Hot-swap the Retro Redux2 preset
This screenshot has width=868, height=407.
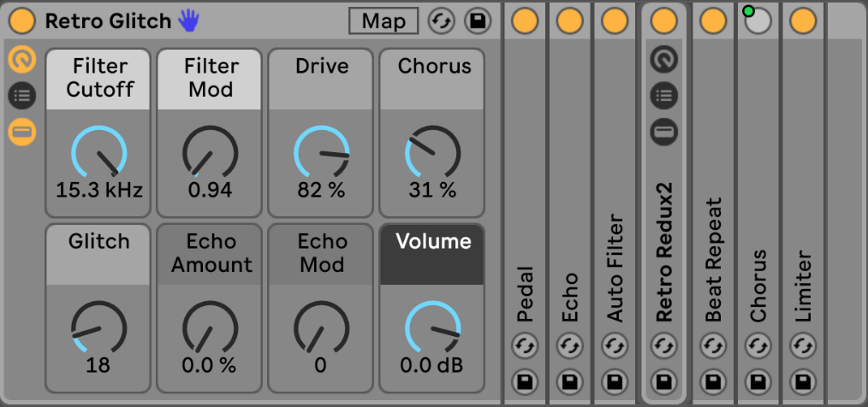(x=664, y=347)
